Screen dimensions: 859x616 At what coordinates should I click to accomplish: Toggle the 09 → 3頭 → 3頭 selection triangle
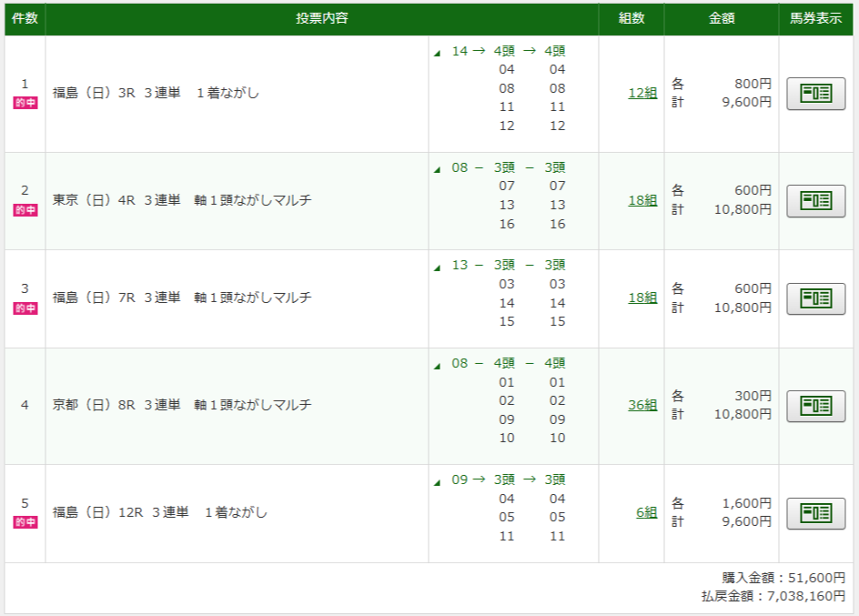tap(438, 481)
